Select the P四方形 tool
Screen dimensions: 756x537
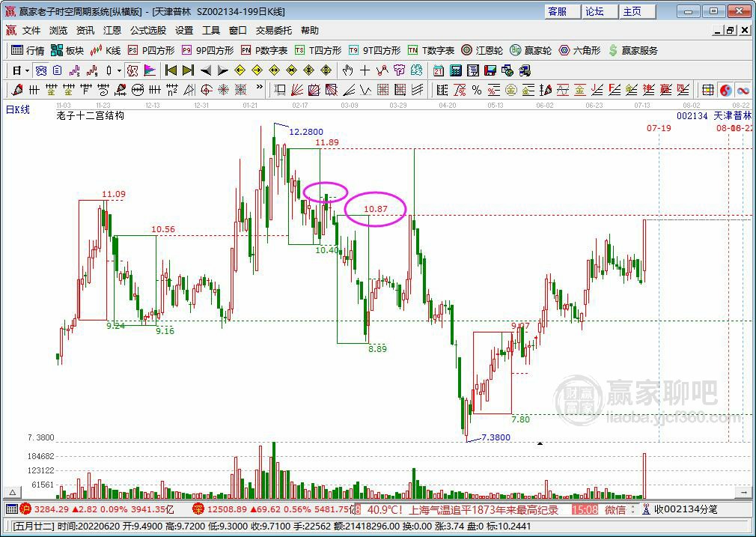pyautogui.click(x=151, y=50)
